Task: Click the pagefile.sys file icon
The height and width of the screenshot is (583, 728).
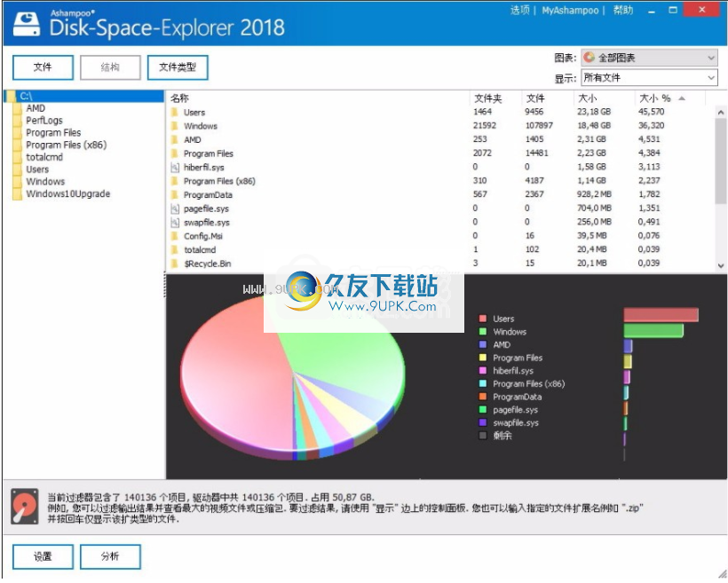Action: click(x=175, y=209)
